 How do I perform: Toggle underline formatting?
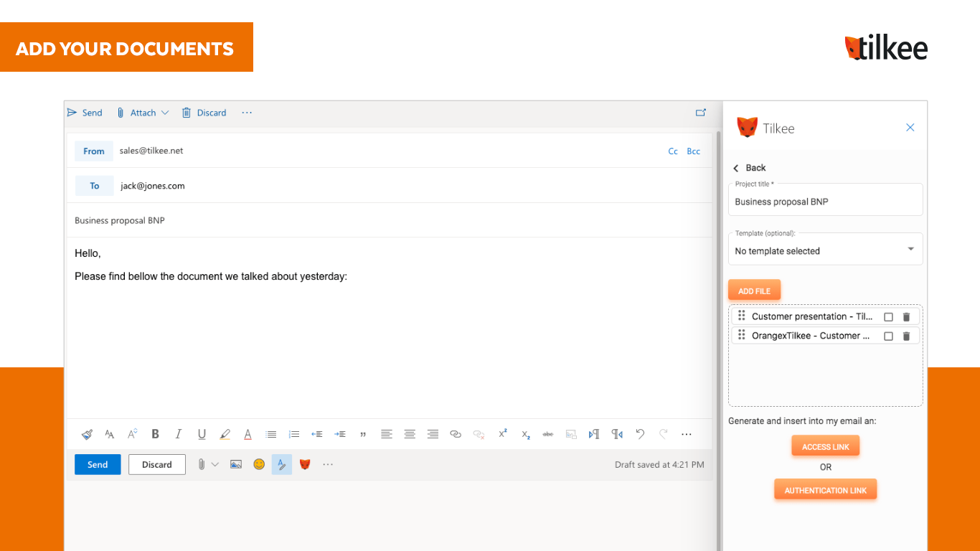[202, 434]
